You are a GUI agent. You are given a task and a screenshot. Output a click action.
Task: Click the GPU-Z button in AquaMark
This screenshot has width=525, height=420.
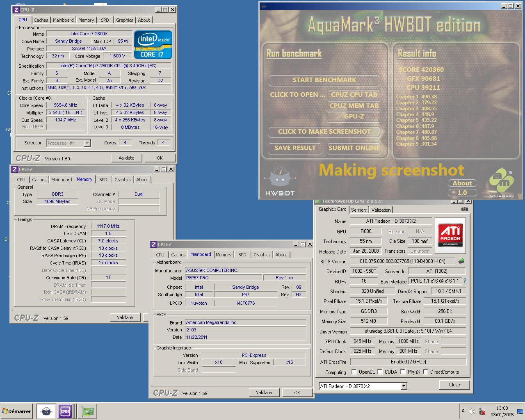coord(354,116)
